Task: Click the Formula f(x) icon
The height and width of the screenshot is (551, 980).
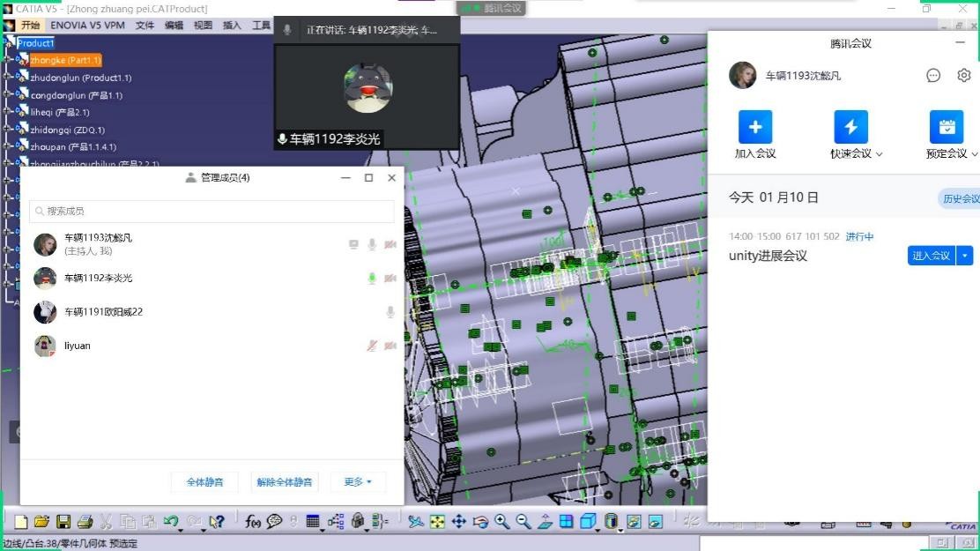Action: tap(253, 522)
